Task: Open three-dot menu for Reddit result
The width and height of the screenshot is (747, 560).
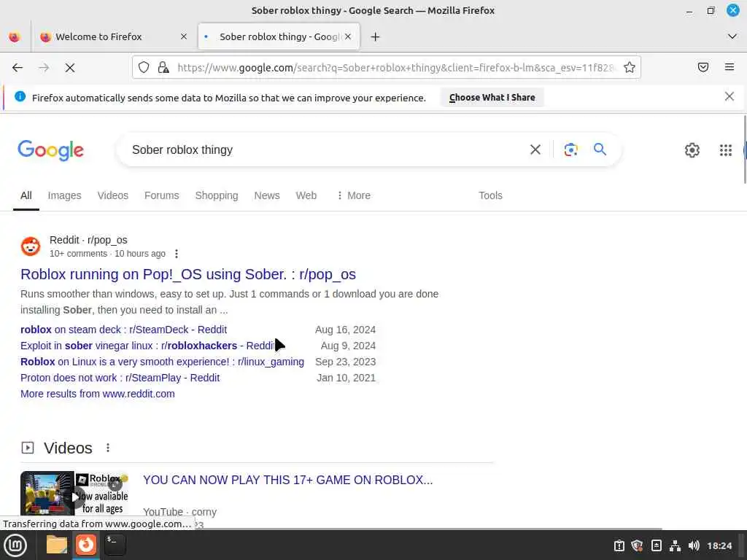Action: pyautogui.click(x=177, y=254)
